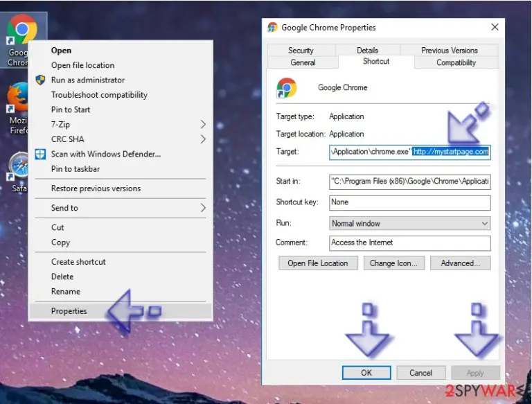Click the large Chrome icon in Shortcut tab

click(x=286, y=87)
